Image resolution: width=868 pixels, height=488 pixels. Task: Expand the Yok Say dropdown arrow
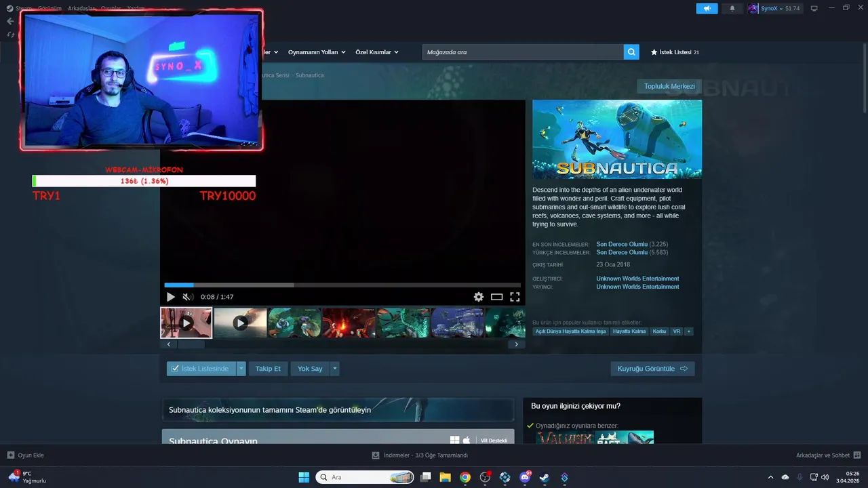click(x=334, y=369)
